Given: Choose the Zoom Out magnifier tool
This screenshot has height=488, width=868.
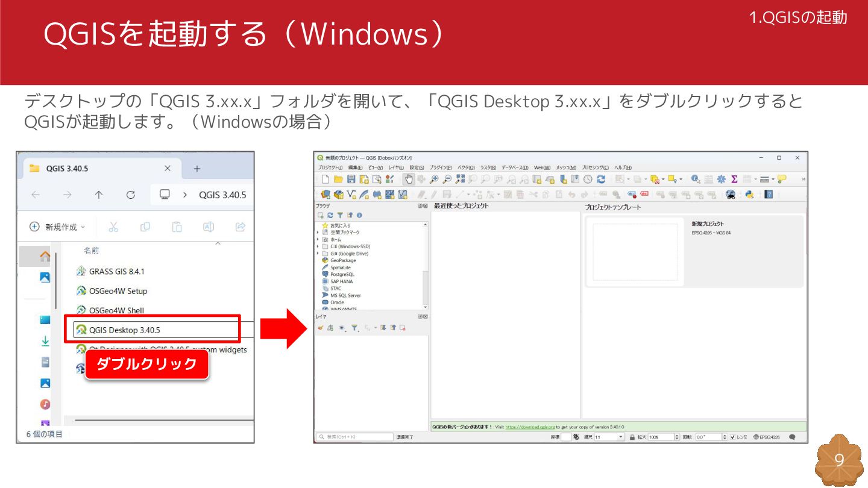Looking at the screenshot, I should (x=447, y=179).
